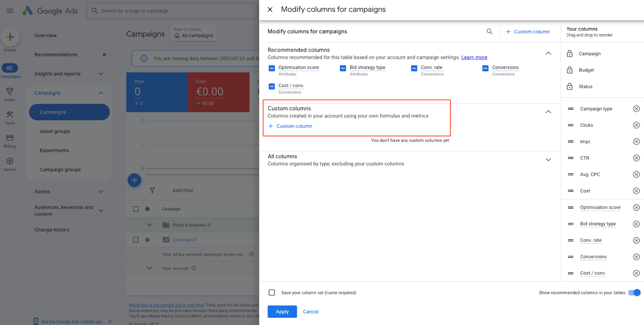The width and height of the screenshot is (644, 325).
Task: Remove Conv. rate from your columns
Action: click(636, 240)
